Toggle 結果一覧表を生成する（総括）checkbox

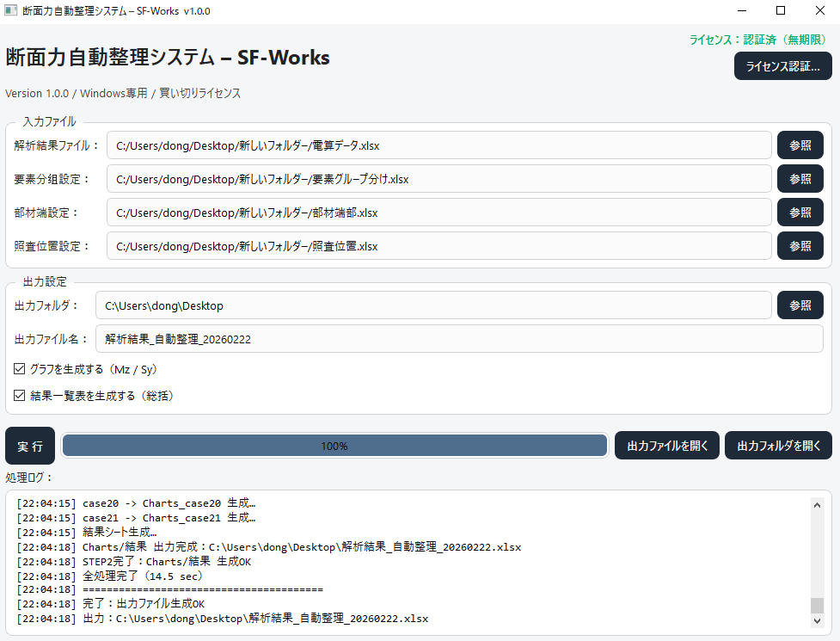[19, 395]
